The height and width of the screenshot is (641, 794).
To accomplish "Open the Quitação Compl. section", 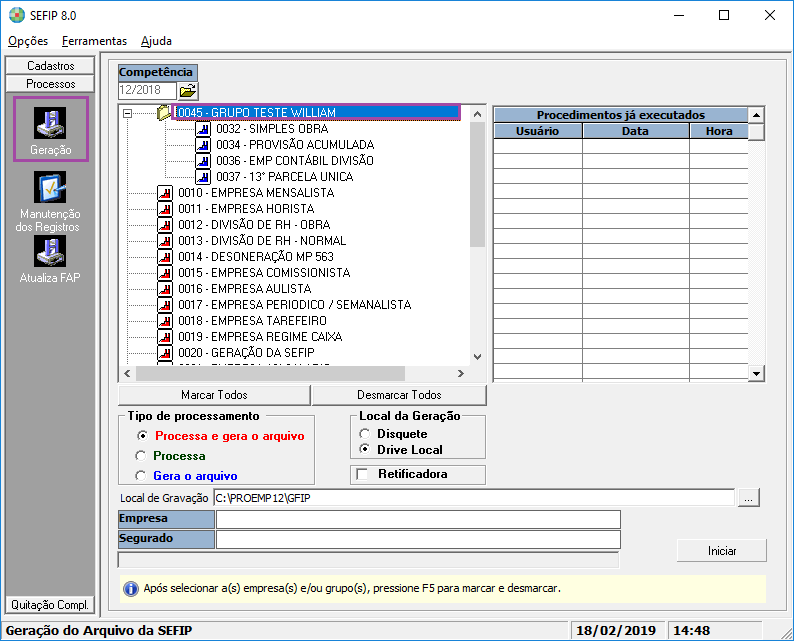I will tap(50, 605).
